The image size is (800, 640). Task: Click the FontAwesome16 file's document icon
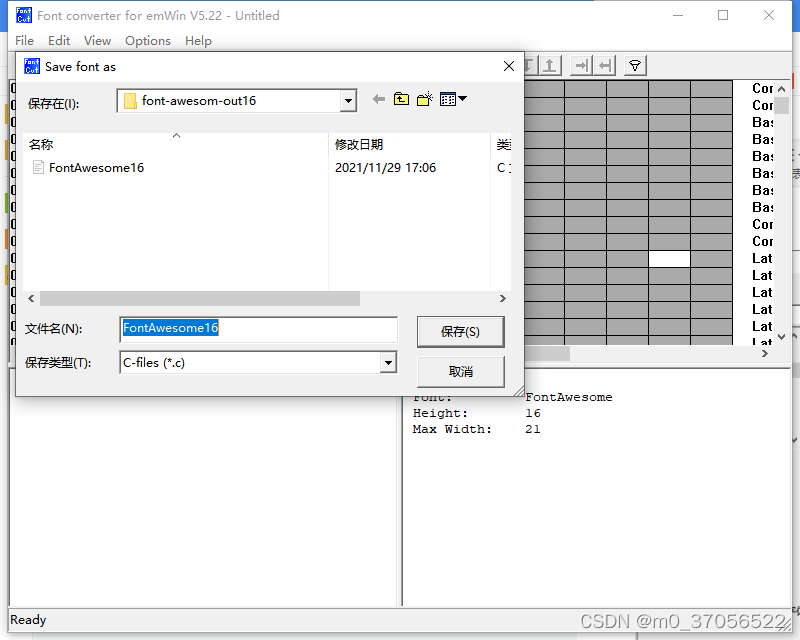click(38, 167)
